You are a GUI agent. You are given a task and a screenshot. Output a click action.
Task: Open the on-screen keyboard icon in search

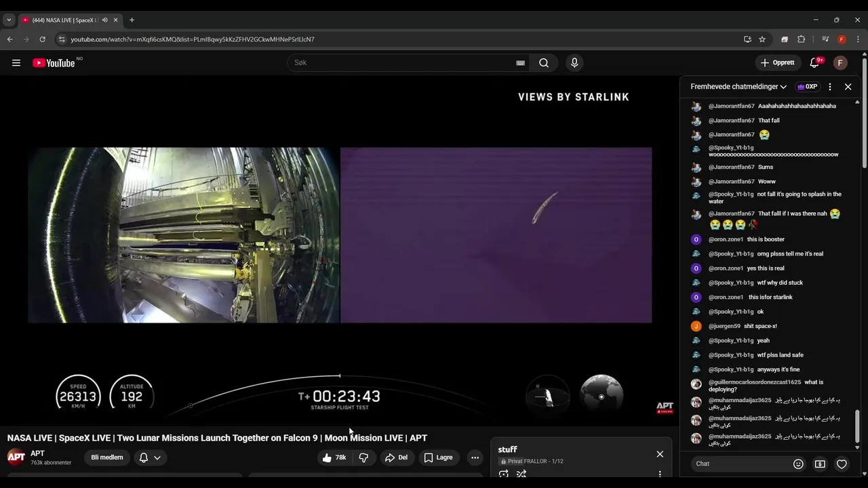pyautogui.click(x=520, y=63)
